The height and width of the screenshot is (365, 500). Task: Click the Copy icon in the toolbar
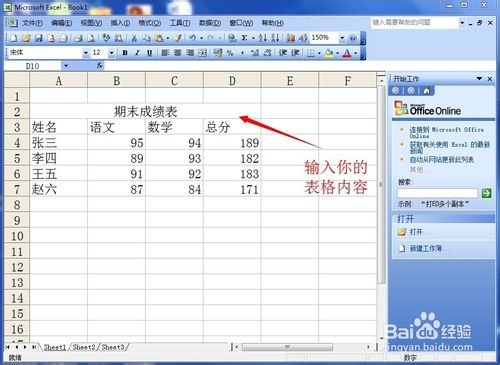pos(146,38)
